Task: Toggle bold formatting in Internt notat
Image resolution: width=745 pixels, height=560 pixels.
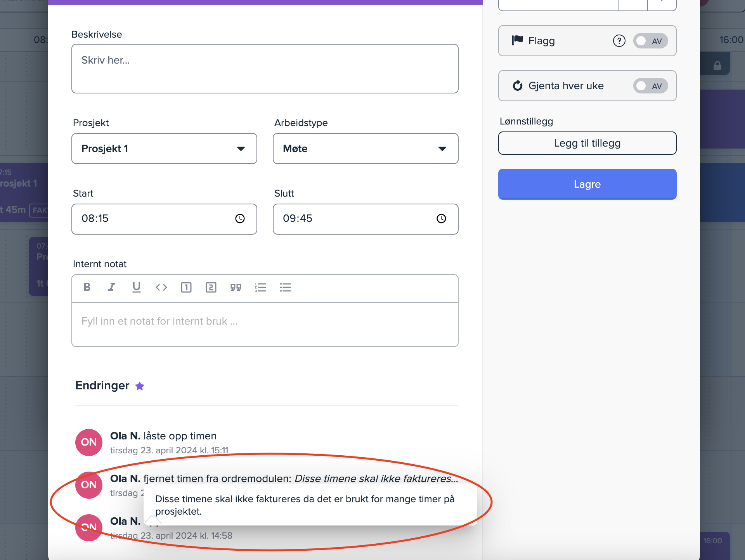Action: click(87, 287)
